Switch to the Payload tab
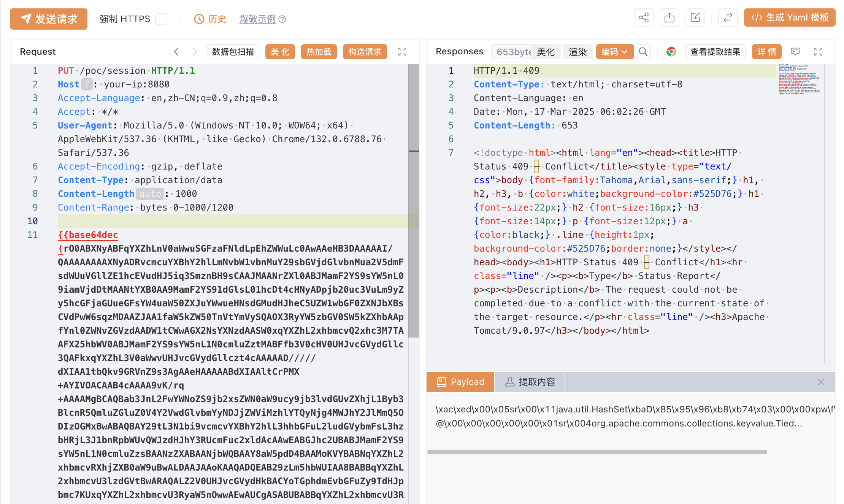 pyautogui.click(x=460, y=382)
